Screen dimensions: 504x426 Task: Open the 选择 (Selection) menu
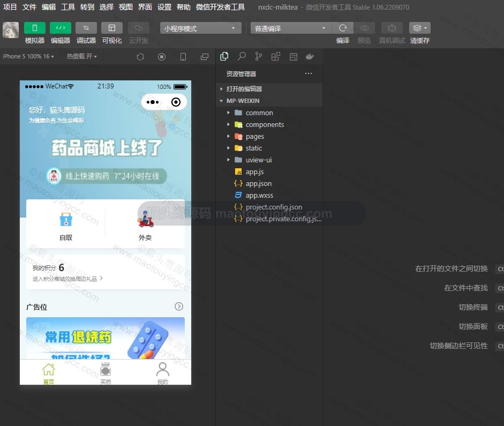click(x=107, y=7)
